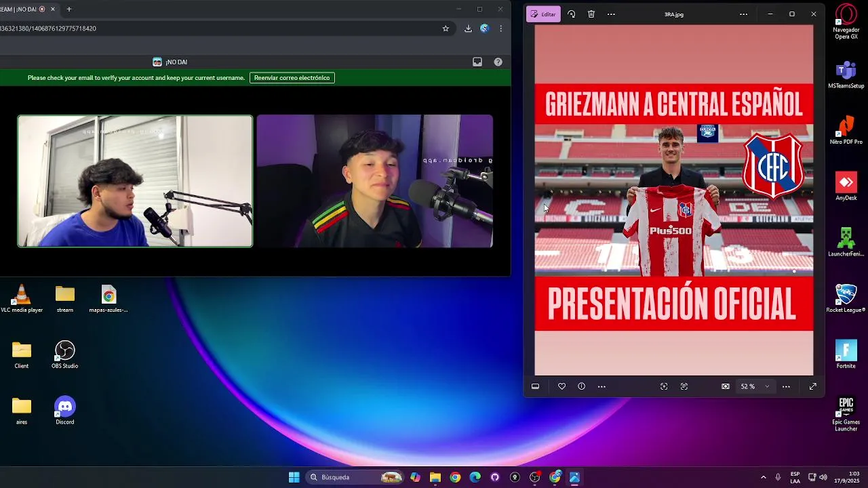Click the microphone icon in system tray
The width and height of the screenshot is (868, 488).
click(778, 477)
